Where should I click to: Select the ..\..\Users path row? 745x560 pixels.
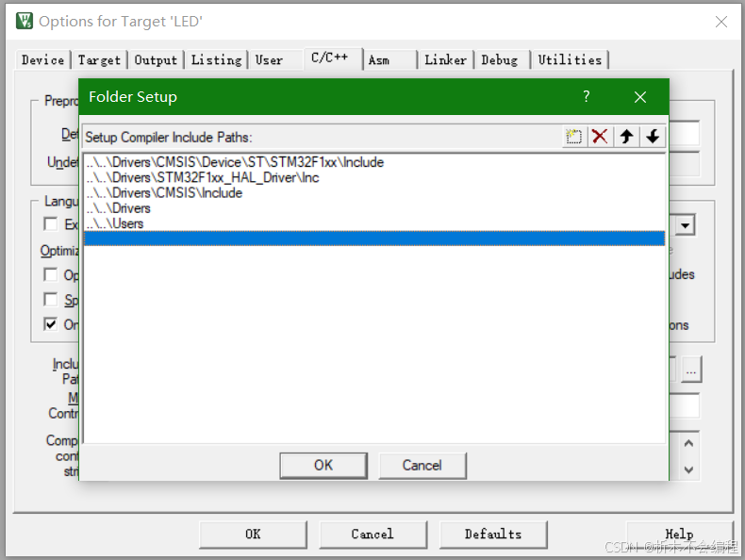pyautogui.click(x=374, y=223)
